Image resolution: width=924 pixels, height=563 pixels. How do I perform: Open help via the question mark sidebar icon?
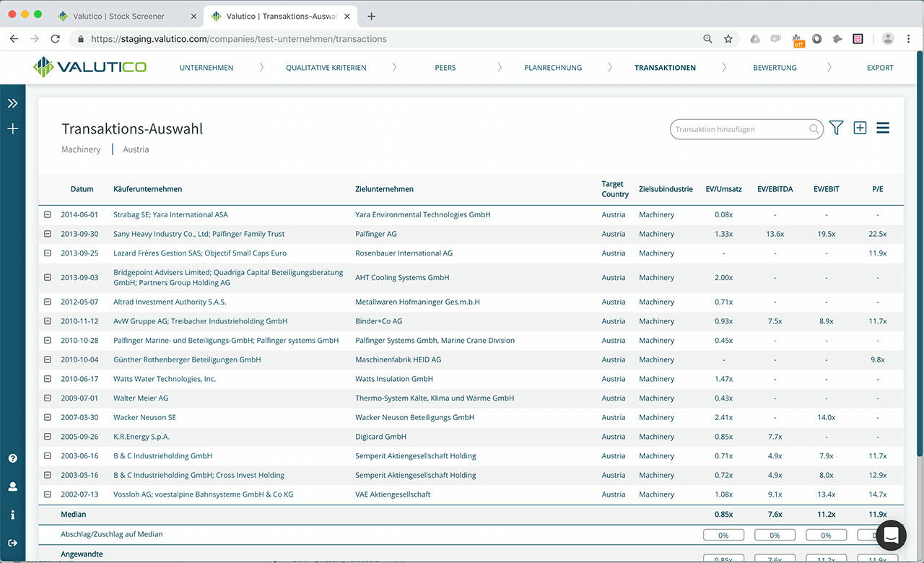click(12, 458)
